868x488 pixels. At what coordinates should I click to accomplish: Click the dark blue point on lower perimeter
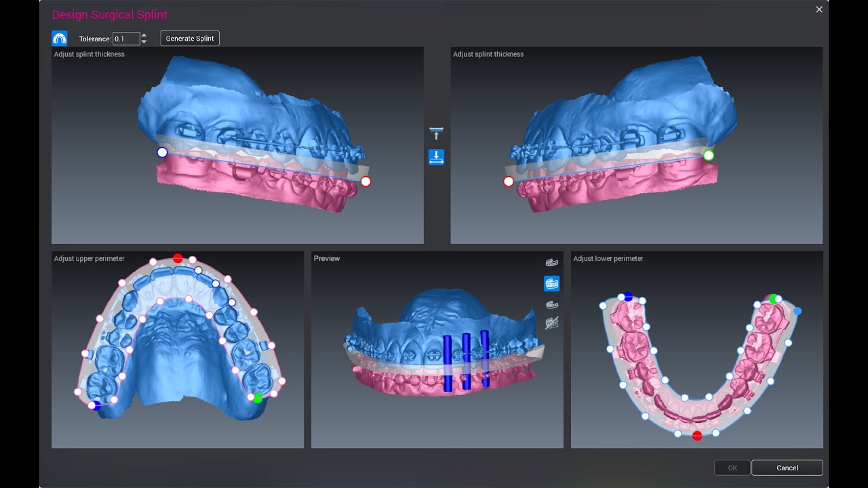[628, 297]
